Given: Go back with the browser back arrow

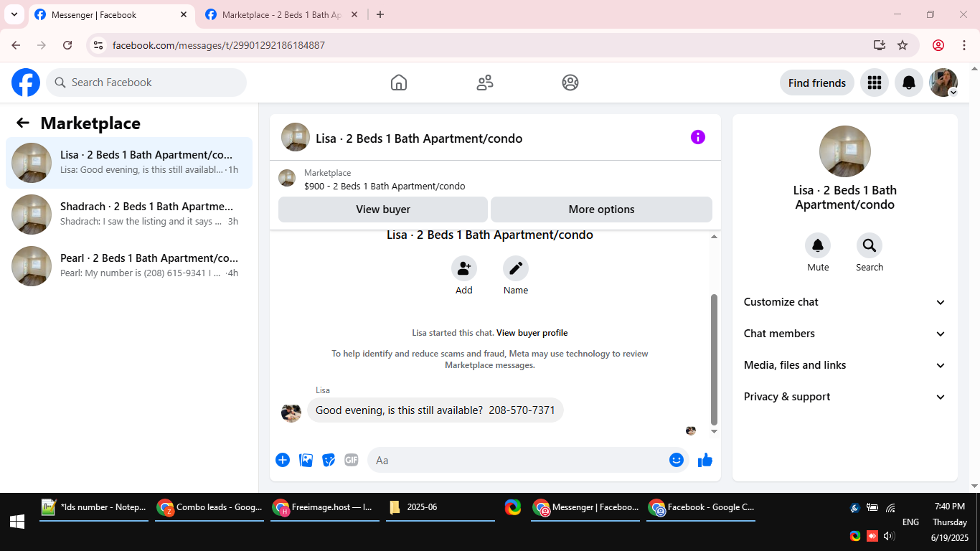Looking at the screenshot, I should (16, 45).
